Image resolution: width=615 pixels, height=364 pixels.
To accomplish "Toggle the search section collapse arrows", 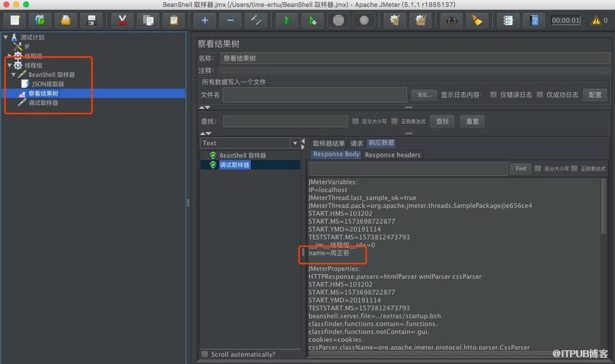I will pos(205,133).
